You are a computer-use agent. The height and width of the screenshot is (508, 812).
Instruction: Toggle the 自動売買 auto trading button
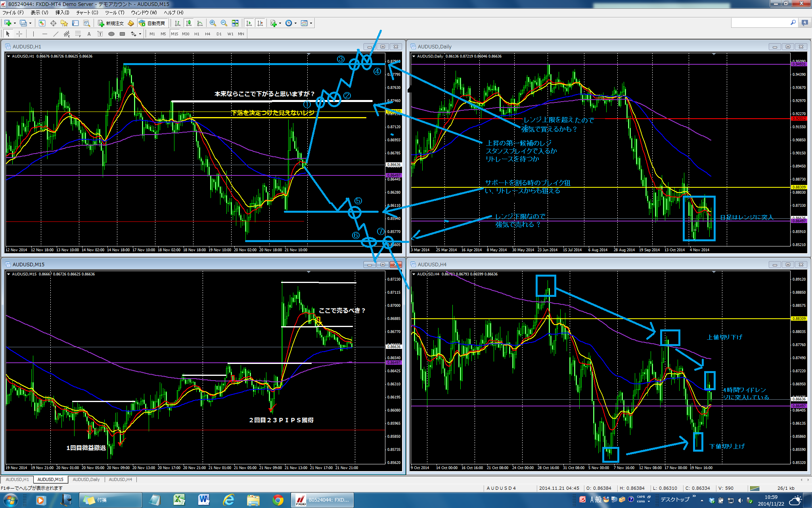click(152, 23)
